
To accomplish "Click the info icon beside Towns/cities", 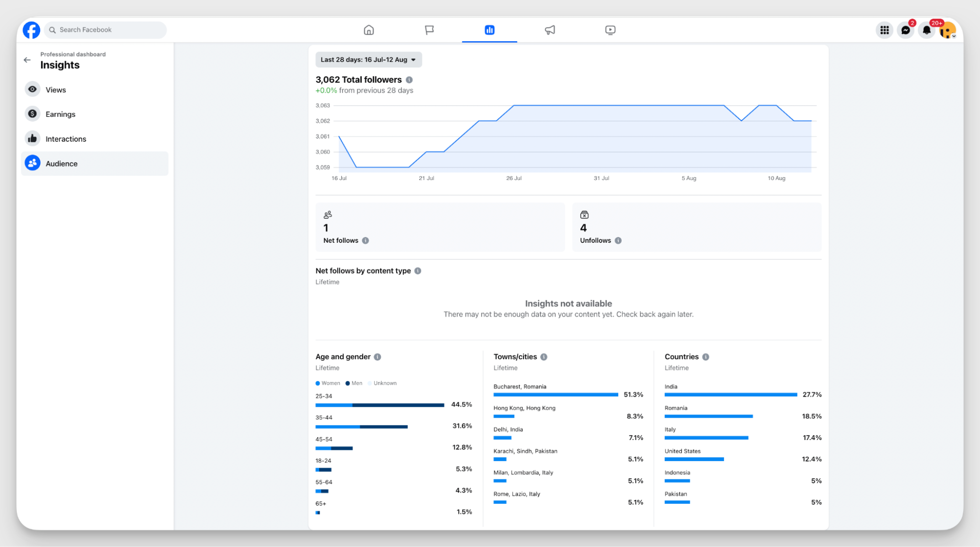I will [x=544, y=357].
